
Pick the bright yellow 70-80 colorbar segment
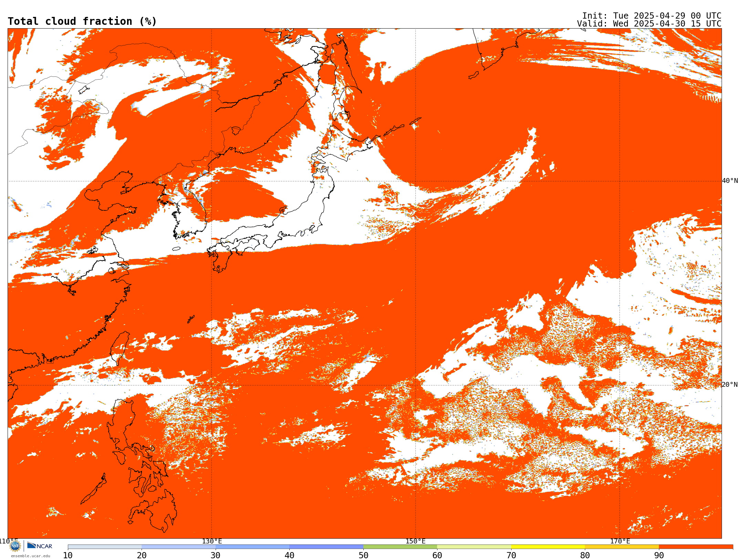[x=548, y=547]
